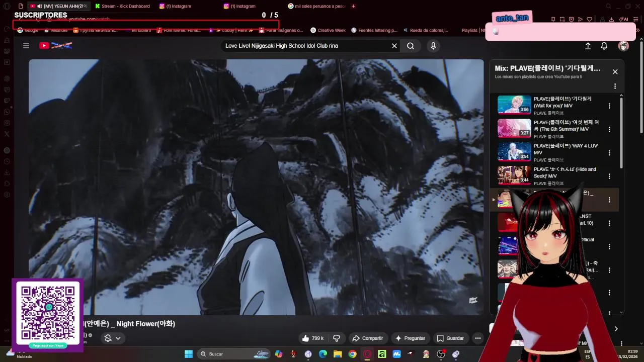The width and height of the screenshot is (644, 362).
Task: Start voice search with microphone icon
Action: pyautogui.click(x=433, y=46)
